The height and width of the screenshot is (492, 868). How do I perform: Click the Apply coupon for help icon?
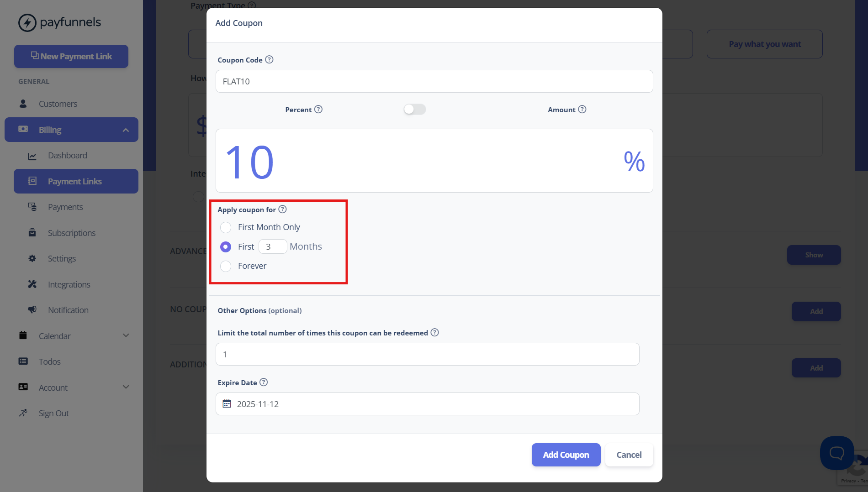(282, 209)
